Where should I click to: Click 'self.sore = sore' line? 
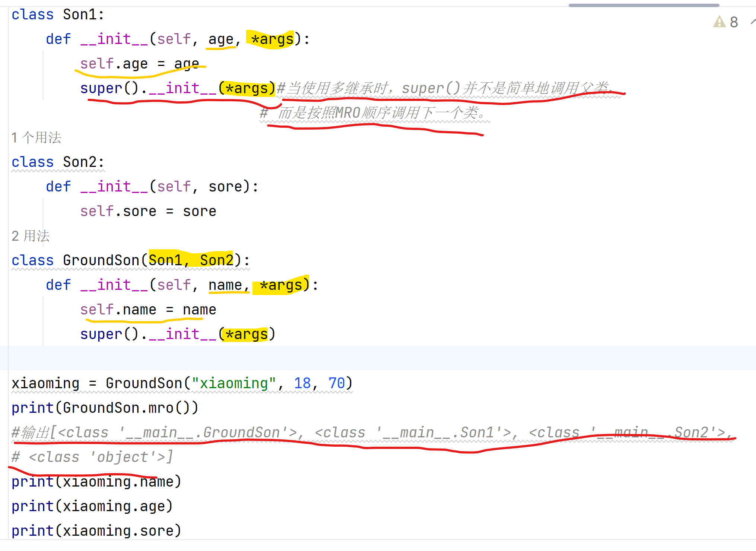click(x=148, y=211)
